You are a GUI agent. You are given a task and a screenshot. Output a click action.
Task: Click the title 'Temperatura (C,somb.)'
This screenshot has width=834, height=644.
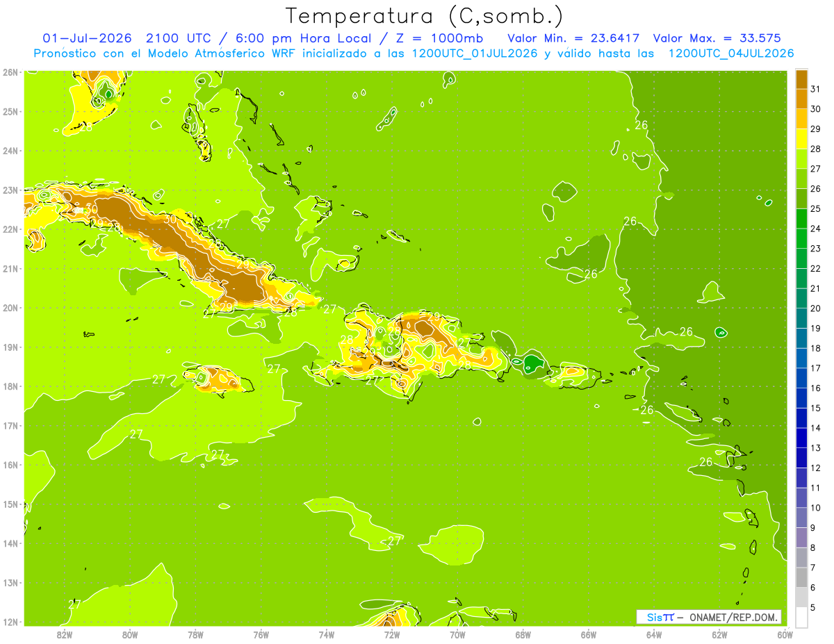(x=425, y=17)
